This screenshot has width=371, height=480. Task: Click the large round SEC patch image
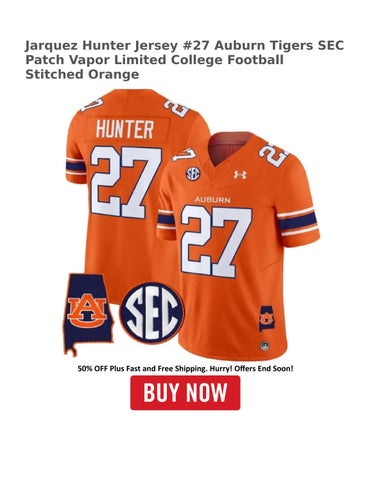(x=152, y=312)
